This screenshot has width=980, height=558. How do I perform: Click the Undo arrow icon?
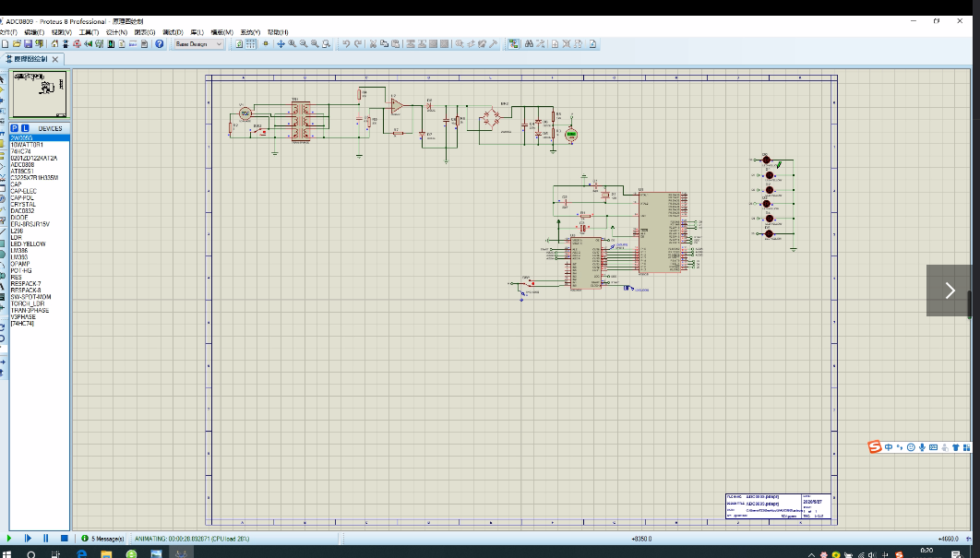346,43
